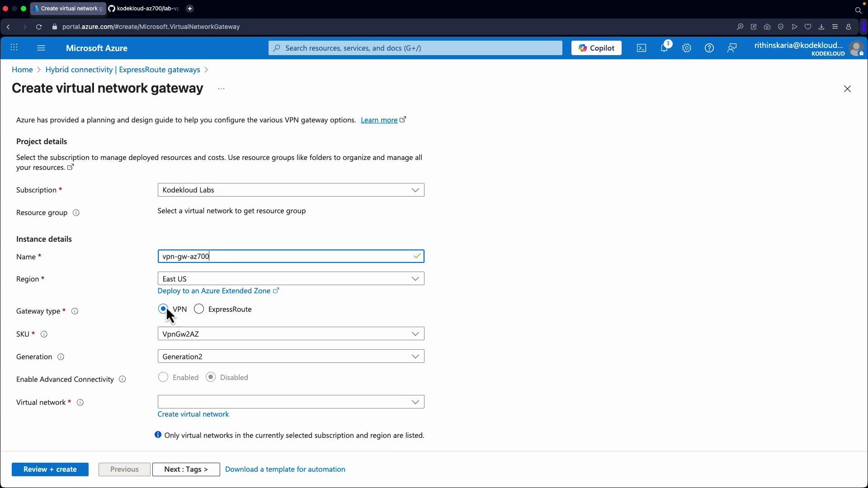
Task: Open the Generation dropdown
Action: coord(291,357)
